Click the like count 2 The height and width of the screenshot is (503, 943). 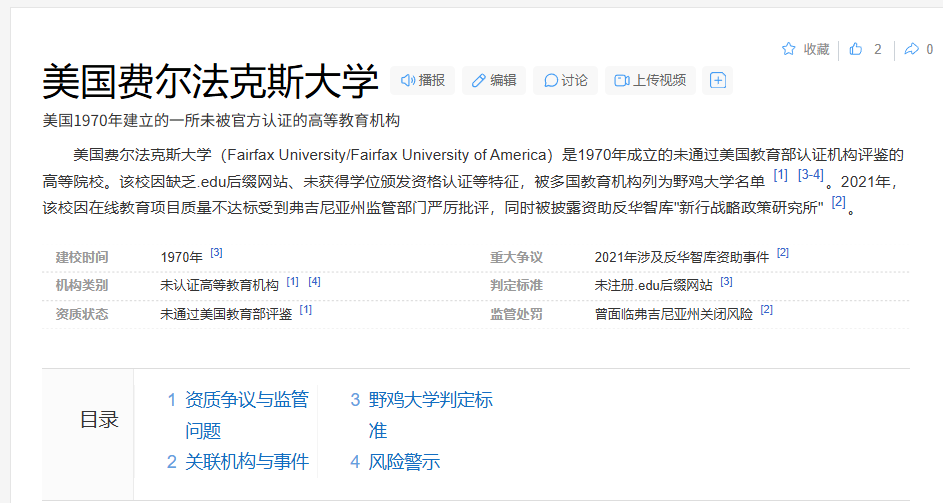pyautogui.click(x=877, y=49)
